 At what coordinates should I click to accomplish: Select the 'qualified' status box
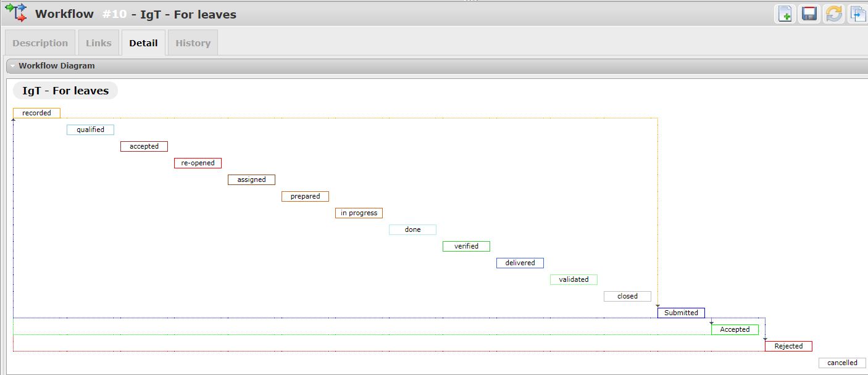[90, 130]
